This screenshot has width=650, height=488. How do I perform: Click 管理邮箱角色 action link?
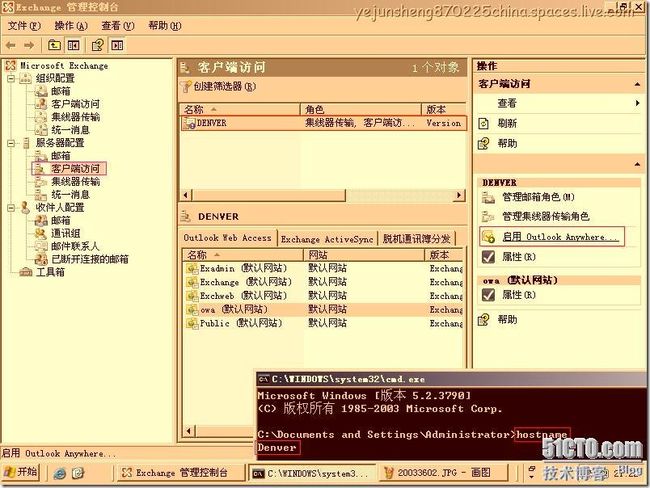538,197
